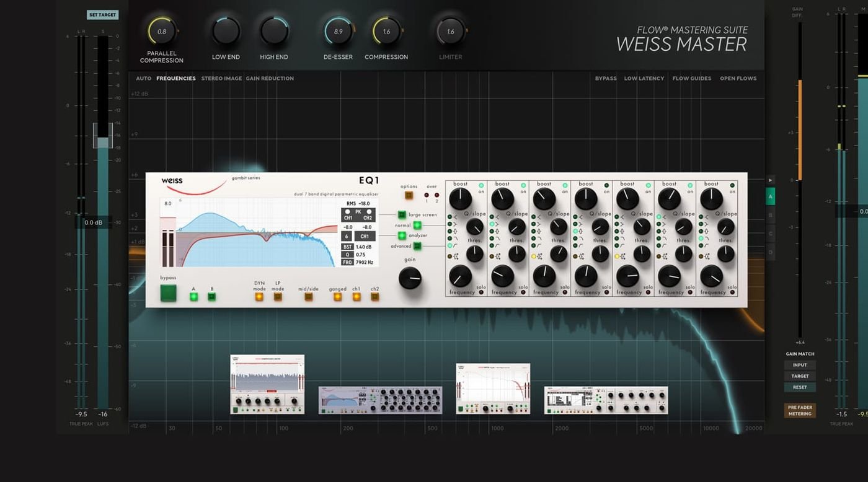Click the LUFS target slider handle
The height and width of the screenshot is (482, 868).
click(103, 135)
